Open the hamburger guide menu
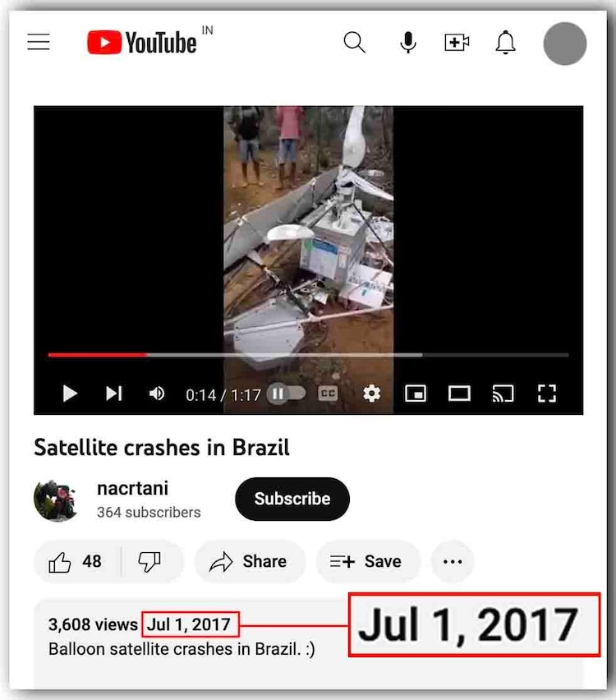This screenshot has width=616, height=700. coord(39,42)
